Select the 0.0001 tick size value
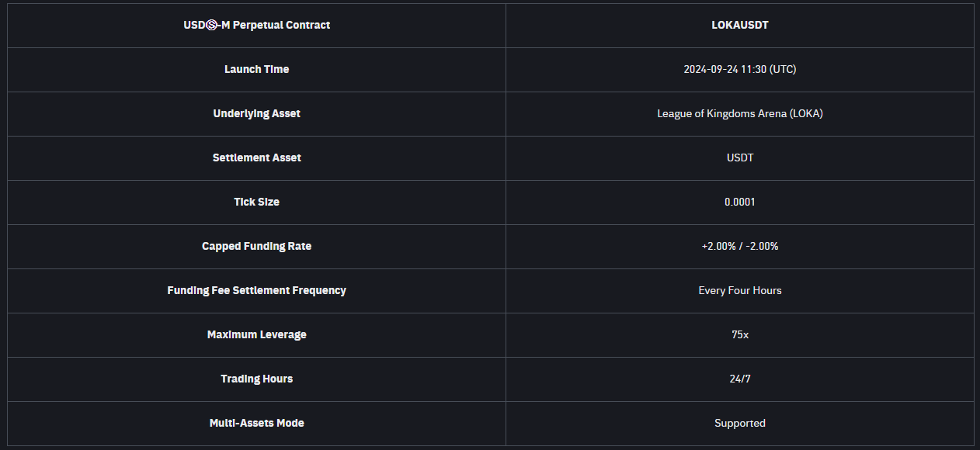Screen dimensions: 980x450 [x=739, y=202]
